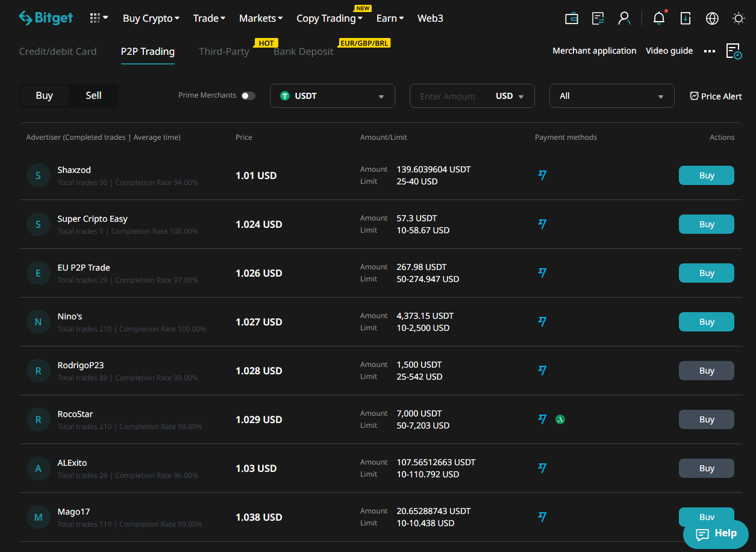Buy USDT from EU P2P Trade
756x552 pixels.
pos(707,273)
